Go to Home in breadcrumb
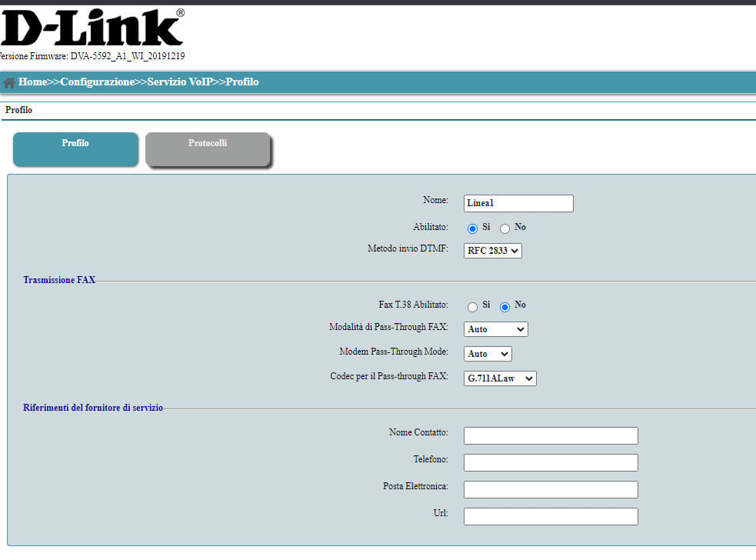 [x=32, y=82]
